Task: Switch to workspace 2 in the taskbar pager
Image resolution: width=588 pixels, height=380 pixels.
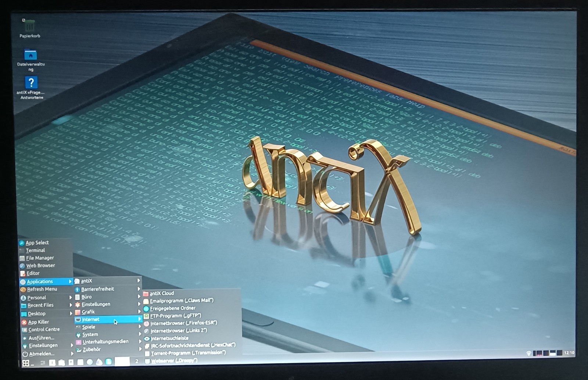Action: (137, 361)
